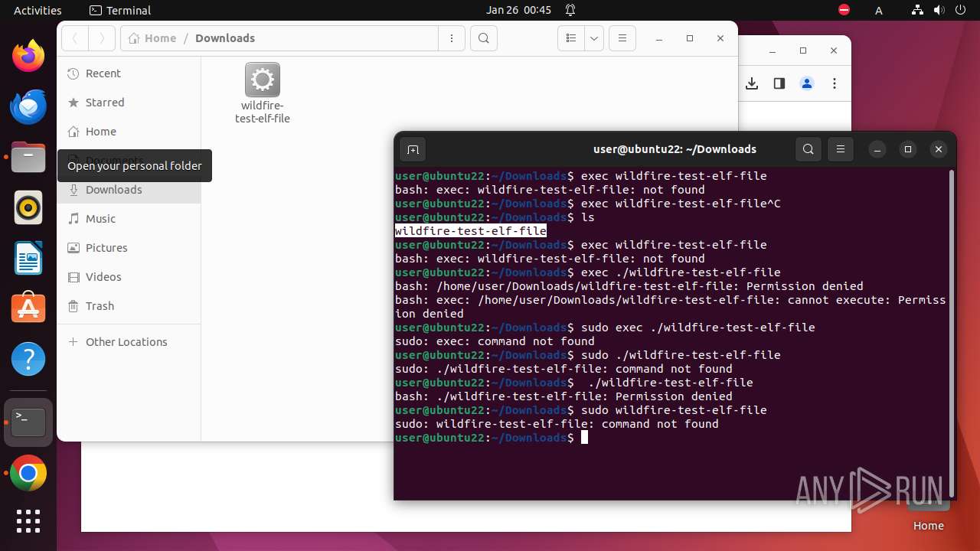Launch Thunderbird Mail from the dock
980x551 pixels.
(28, 106)
